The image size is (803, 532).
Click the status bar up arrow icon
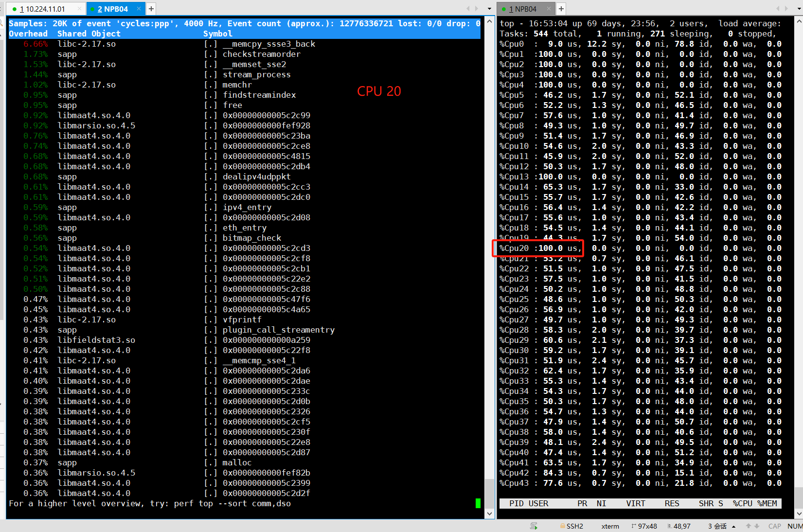[748, 526]
